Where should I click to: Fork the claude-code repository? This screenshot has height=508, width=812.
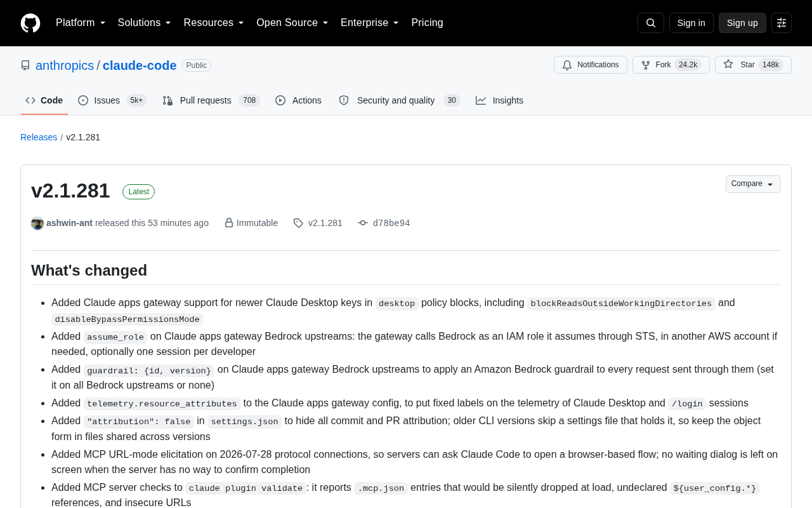pyautogui.click(x=671, y=65)
